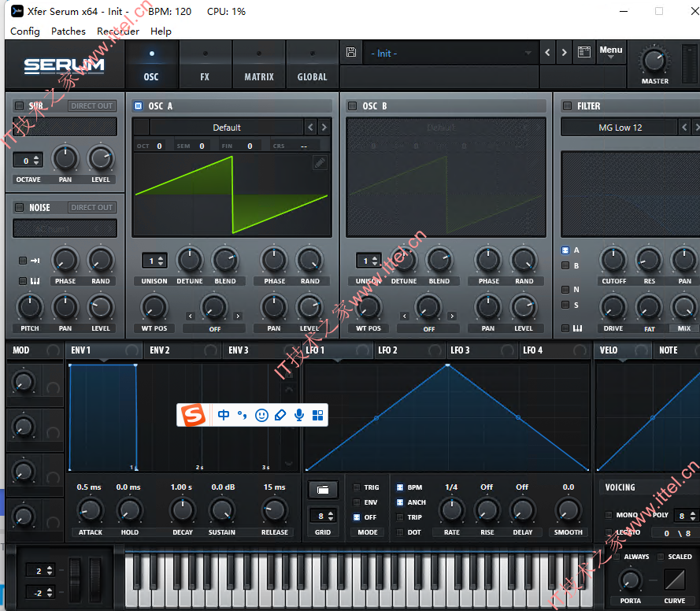This screenshot has height=611, width=700.
Task: Open Sogou emoji smiley icon
Action: tap(261, 416)
